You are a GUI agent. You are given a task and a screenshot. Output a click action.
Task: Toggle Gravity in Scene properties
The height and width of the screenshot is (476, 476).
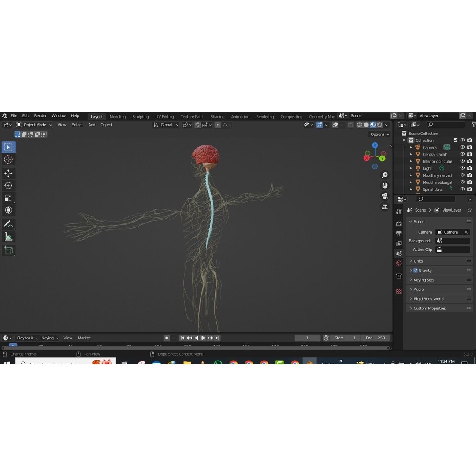[415, 270]
